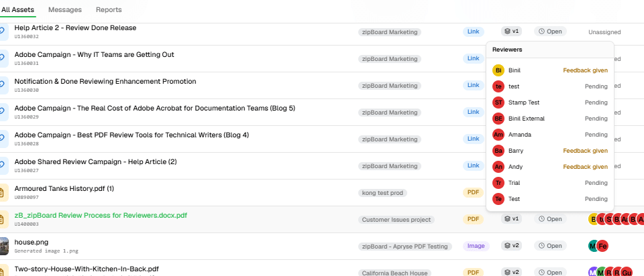The image size is (644, 276).
Task: Click Open status of zB_zipBoard Review Process
Action: click(x=550, y=219)
